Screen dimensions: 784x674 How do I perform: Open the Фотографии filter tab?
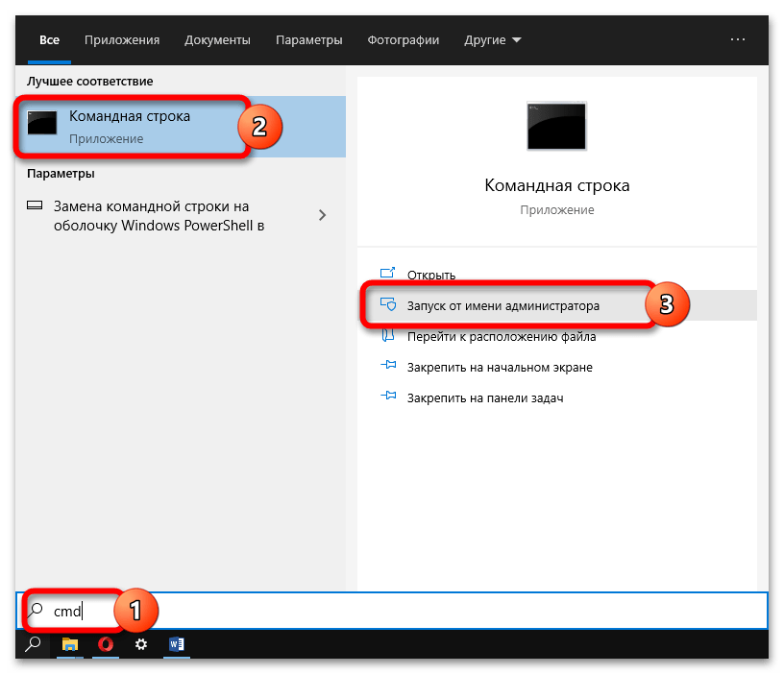point(403,40)
